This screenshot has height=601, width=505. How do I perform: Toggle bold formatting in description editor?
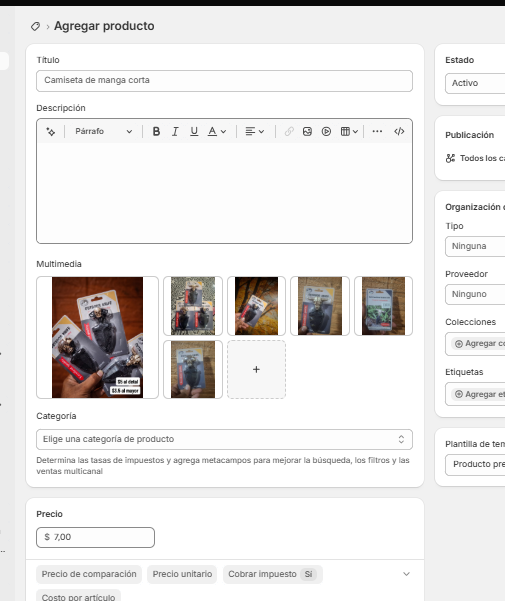pyautogui.click(x=156, y=131)
